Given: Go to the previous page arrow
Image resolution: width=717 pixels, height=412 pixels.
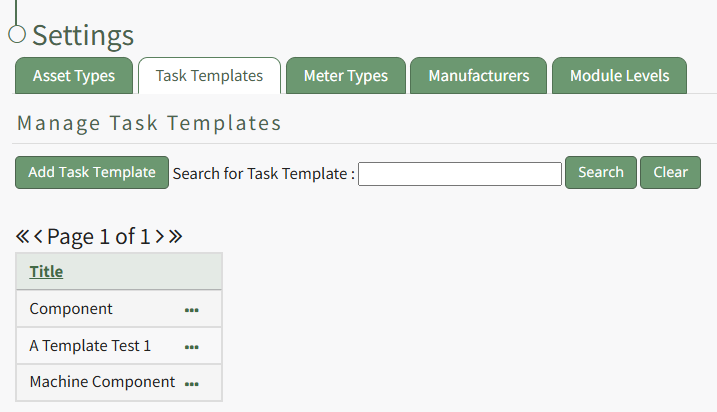Looking at the screenshot, I should [x=38, y=237].
